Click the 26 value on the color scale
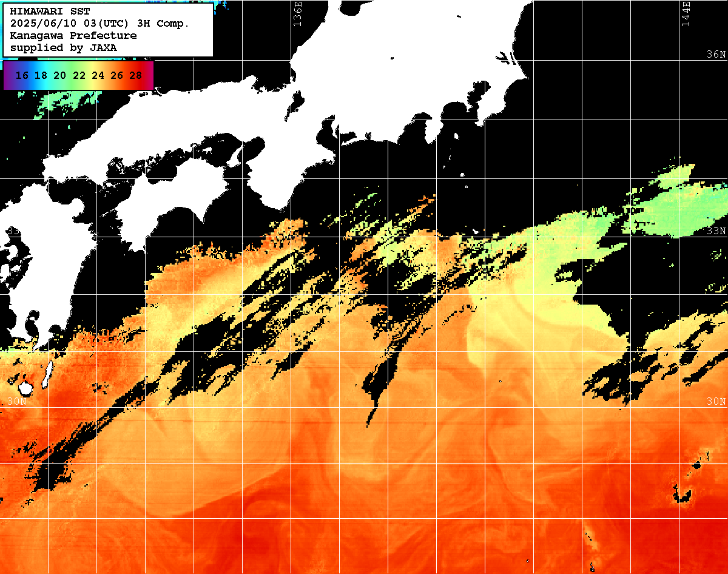The width and height of the screenshot is (728, 574). coord(117,75)
